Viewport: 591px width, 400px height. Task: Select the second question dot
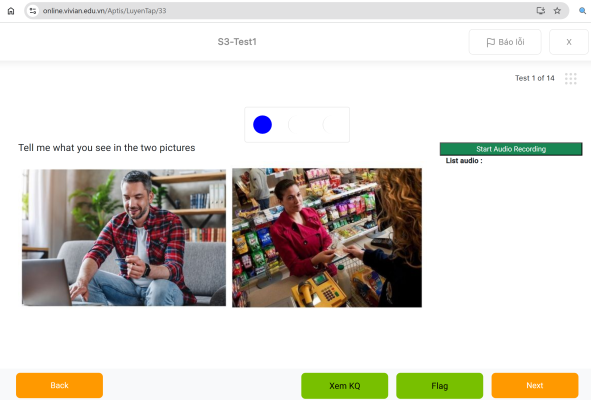point(297,125)
